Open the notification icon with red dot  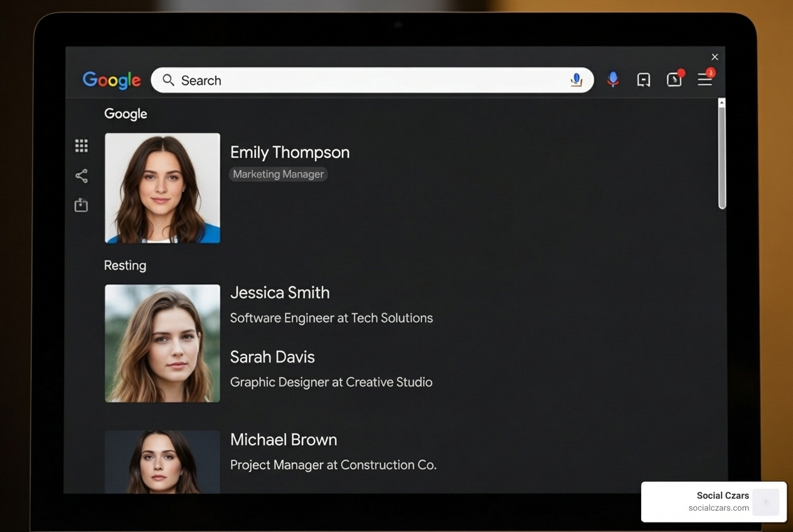click(x=675, y=78)
